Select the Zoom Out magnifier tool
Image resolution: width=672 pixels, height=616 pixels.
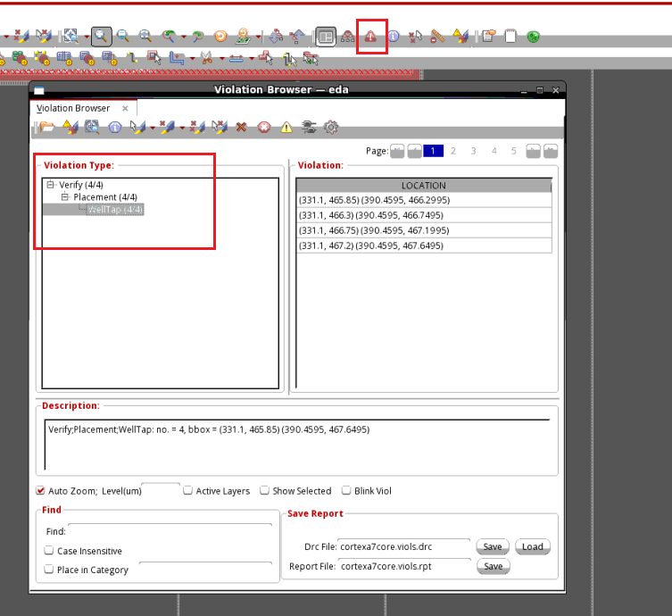pos(123,37)
